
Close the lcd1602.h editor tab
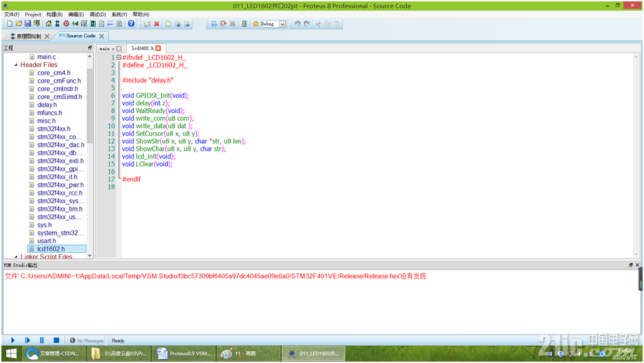(158, 48)
